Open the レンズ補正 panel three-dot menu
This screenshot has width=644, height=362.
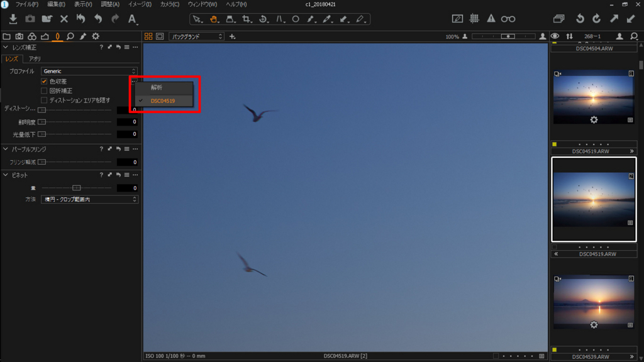pos(136,47)
